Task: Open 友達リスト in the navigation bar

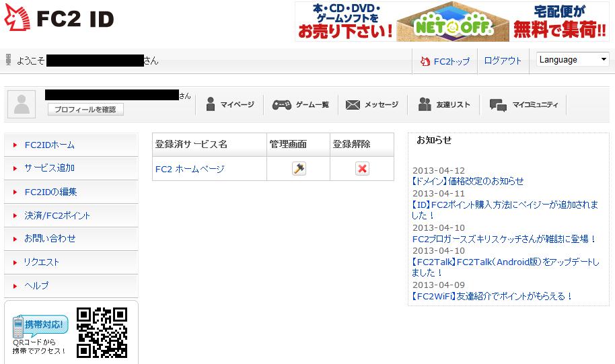Action: (x=453, y=105)
